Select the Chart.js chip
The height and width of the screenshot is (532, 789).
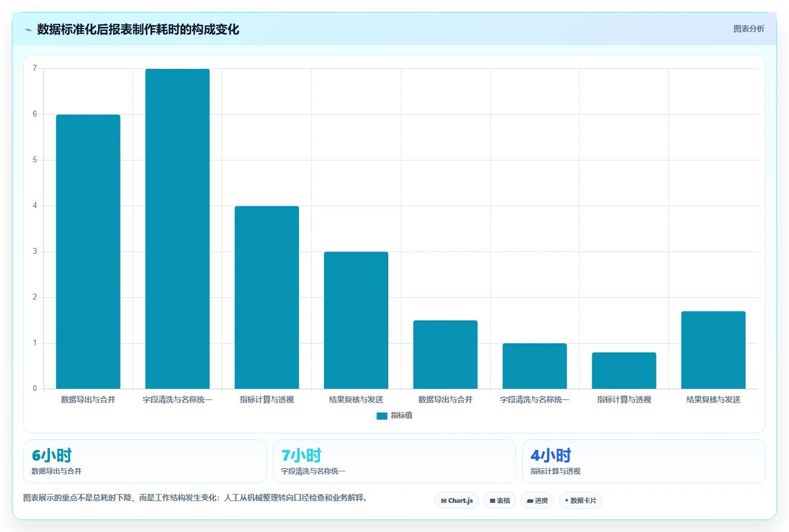(x=457, y=500)
